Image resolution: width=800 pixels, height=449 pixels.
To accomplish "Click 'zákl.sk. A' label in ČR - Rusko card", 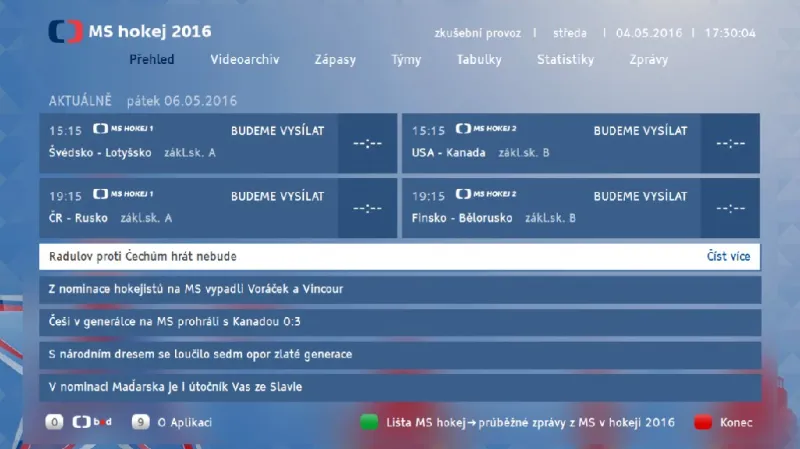I will 146,218.
